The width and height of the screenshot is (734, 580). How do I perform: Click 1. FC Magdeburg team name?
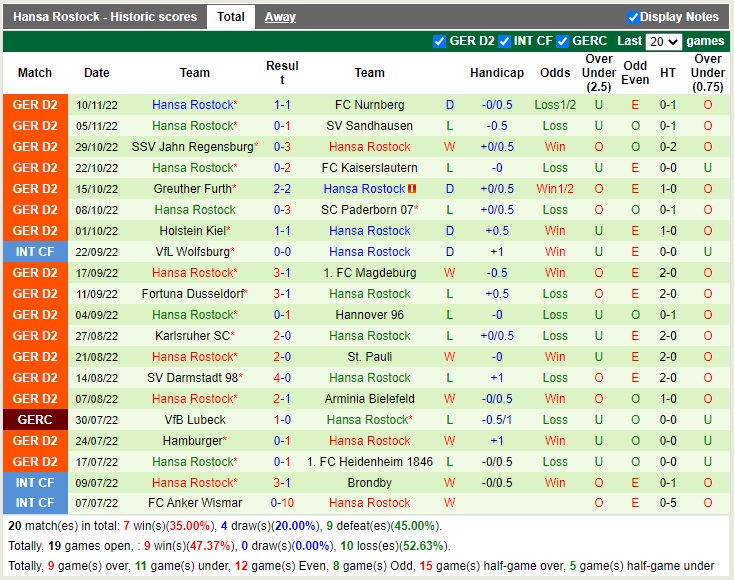click(369, 273)
